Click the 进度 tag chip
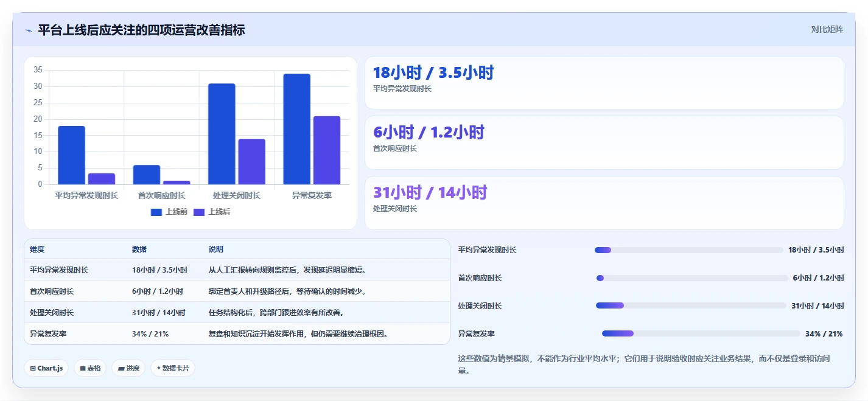The image size is (868, 401). point(128,368)
